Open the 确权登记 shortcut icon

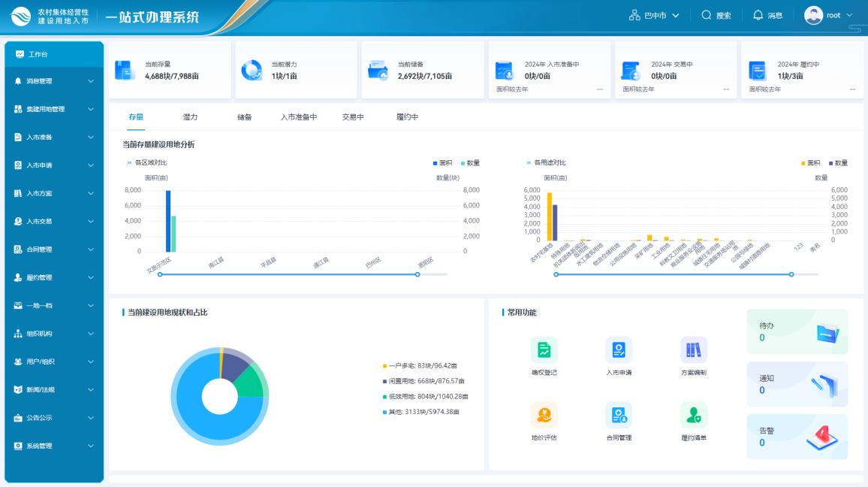click(x=544, y=349)
